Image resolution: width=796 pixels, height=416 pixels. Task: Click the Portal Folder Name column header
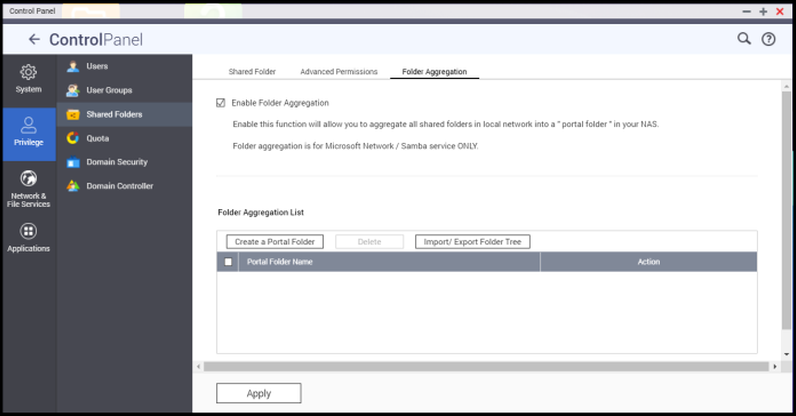pos(389,262)
